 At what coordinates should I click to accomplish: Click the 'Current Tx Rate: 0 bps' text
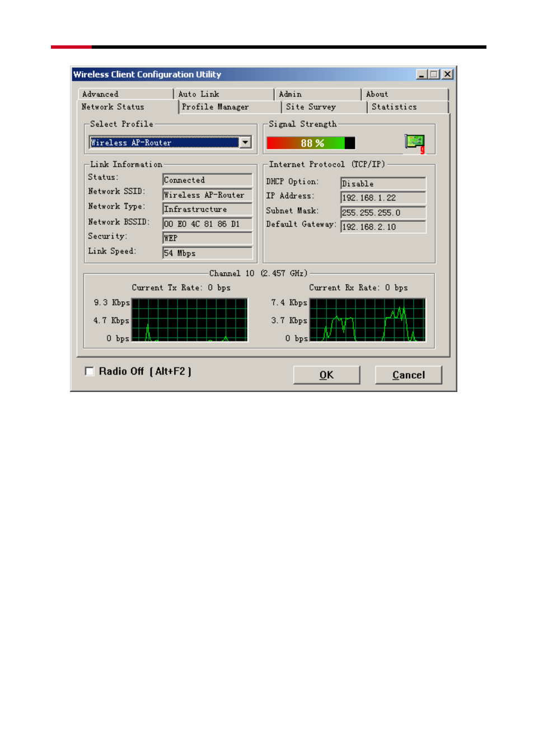click(181, 288)
